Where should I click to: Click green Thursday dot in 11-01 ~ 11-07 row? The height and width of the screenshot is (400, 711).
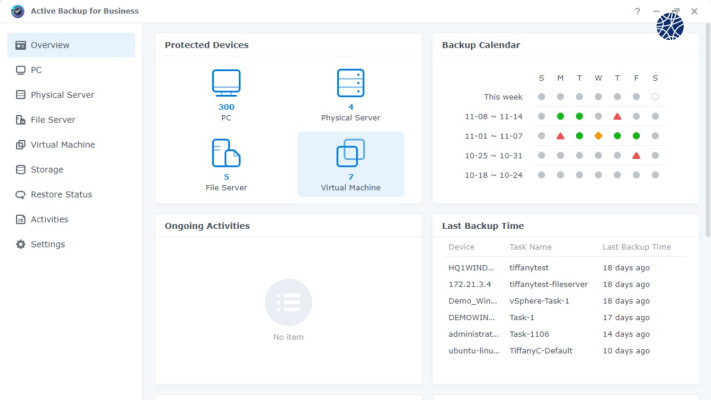pos(617,136)
